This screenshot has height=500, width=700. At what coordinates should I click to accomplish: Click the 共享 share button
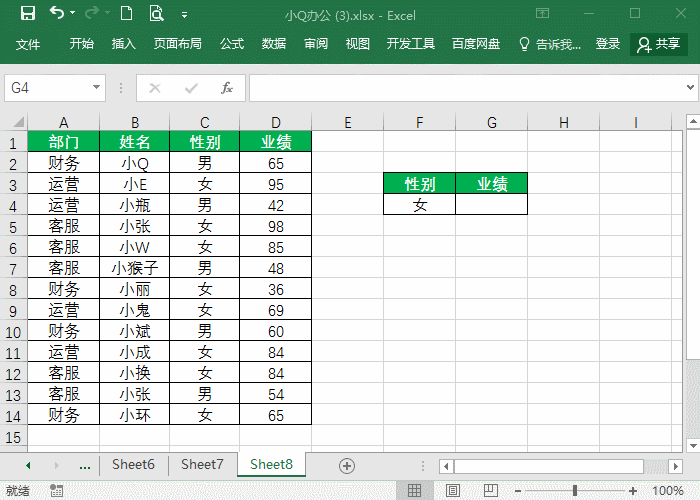tap(659, 44)
